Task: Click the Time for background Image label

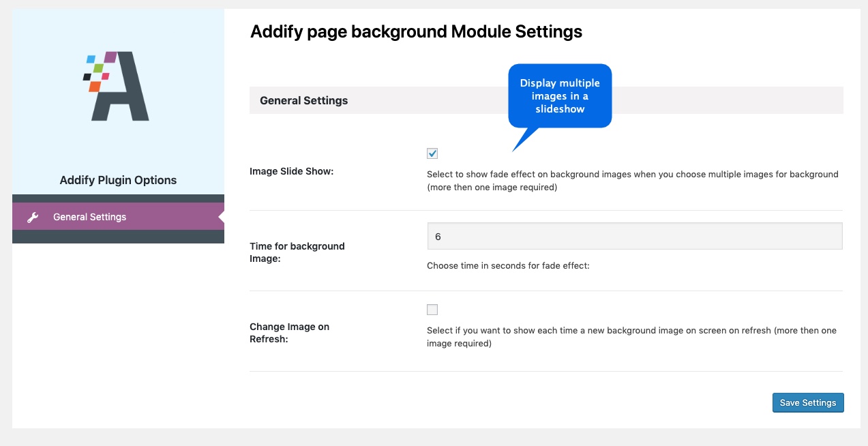Action: point(297,252)
